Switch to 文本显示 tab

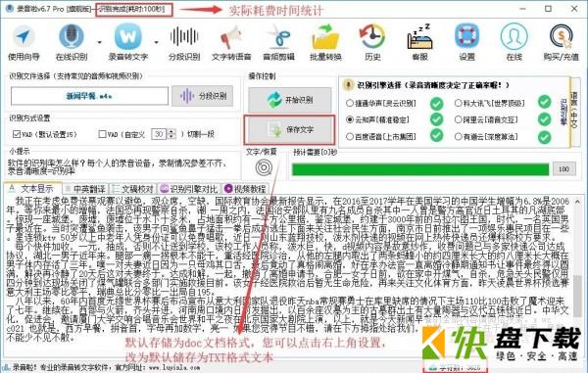(32, 188)
